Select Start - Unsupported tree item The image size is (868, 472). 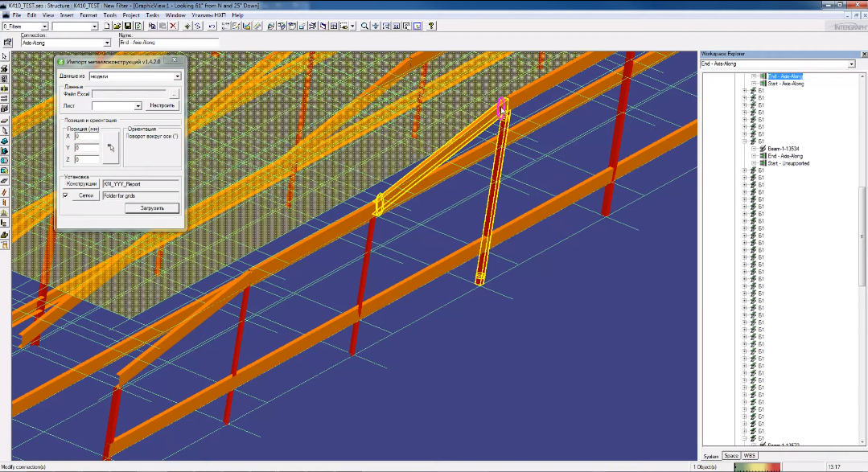(788, 163)
